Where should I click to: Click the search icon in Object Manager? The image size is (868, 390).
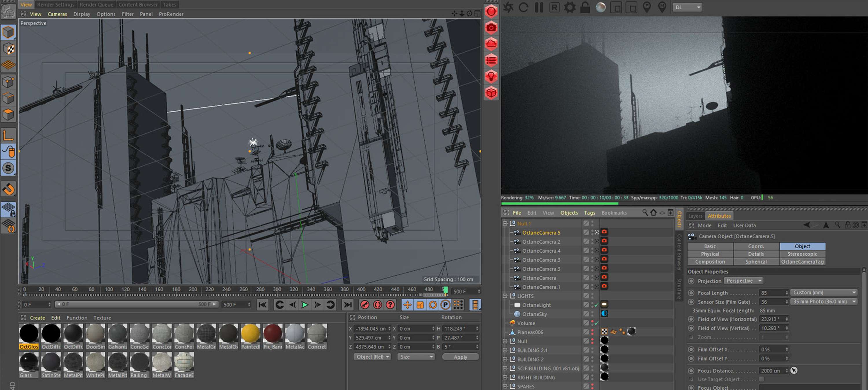(x=645, y=213)
